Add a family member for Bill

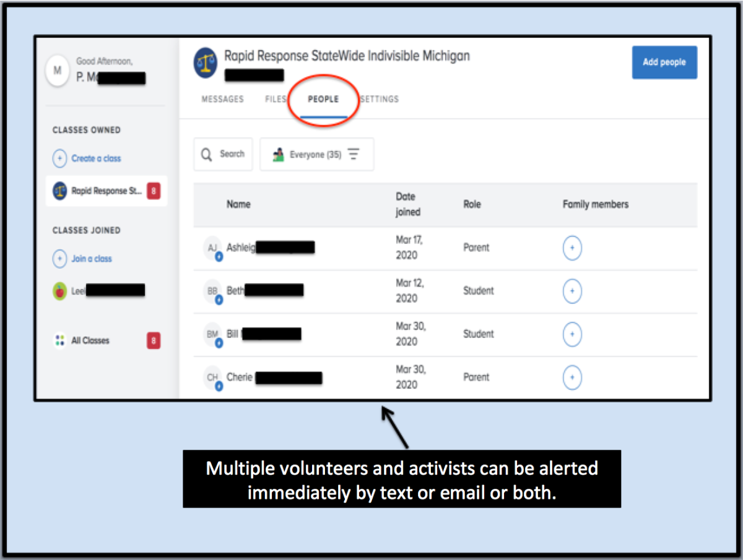pyautogui.click(x=572, y=334)
